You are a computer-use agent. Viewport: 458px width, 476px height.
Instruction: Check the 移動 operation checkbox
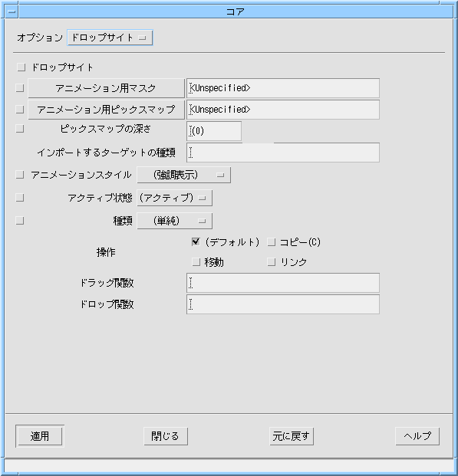click(196, 262)
